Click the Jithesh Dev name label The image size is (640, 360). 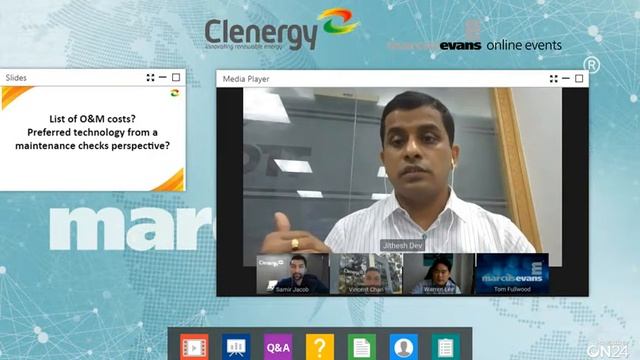coord(402,245)
